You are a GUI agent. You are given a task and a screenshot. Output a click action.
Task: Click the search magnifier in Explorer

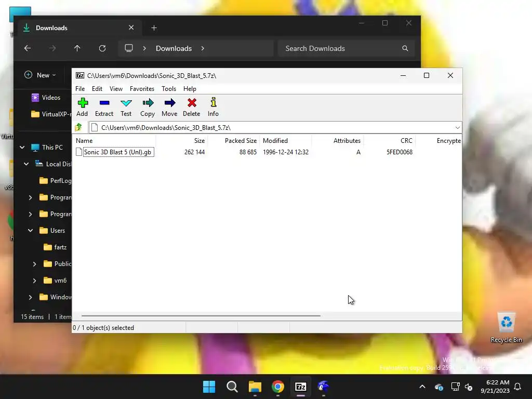[405, 48]
